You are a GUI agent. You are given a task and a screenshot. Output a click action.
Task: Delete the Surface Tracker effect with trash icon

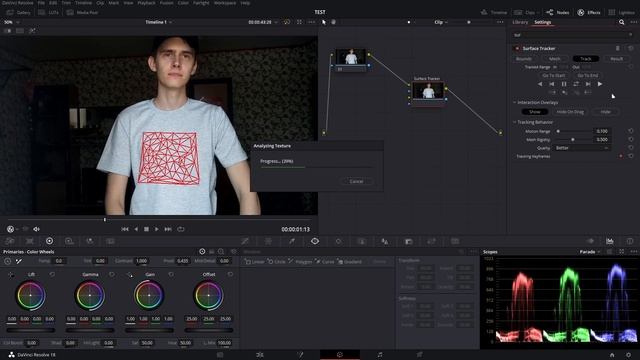[x=618, y=48]
